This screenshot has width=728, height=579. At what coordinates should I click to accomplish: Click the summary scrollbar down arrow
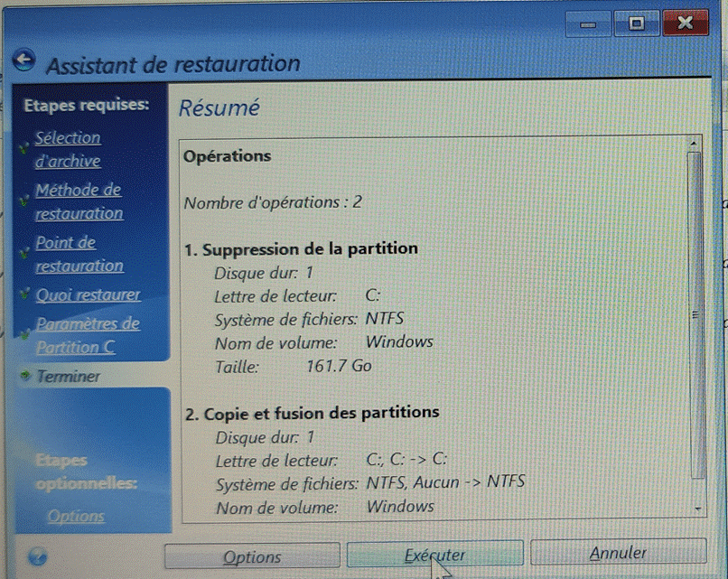tap(697, 509)
